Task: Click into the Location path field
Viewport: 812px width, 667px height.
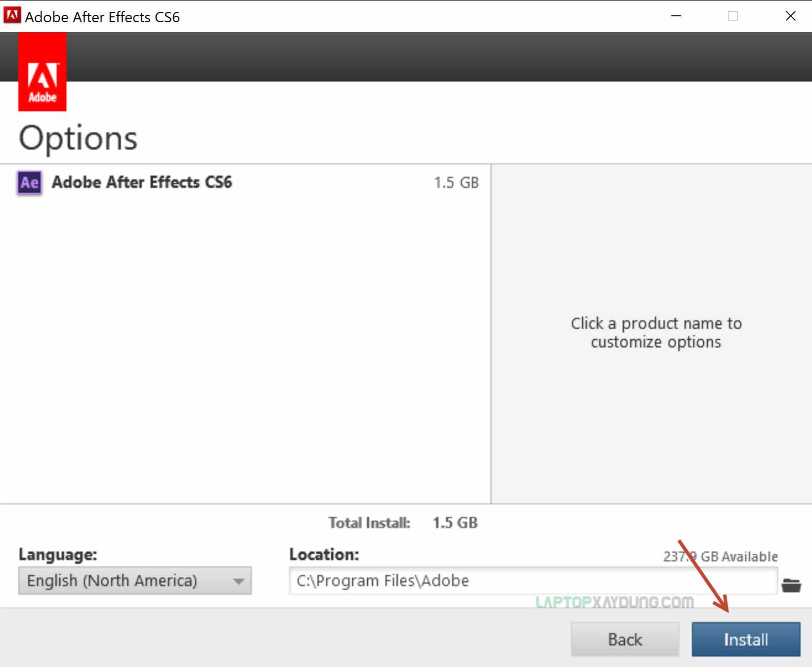Action: [x=532, y=580]
